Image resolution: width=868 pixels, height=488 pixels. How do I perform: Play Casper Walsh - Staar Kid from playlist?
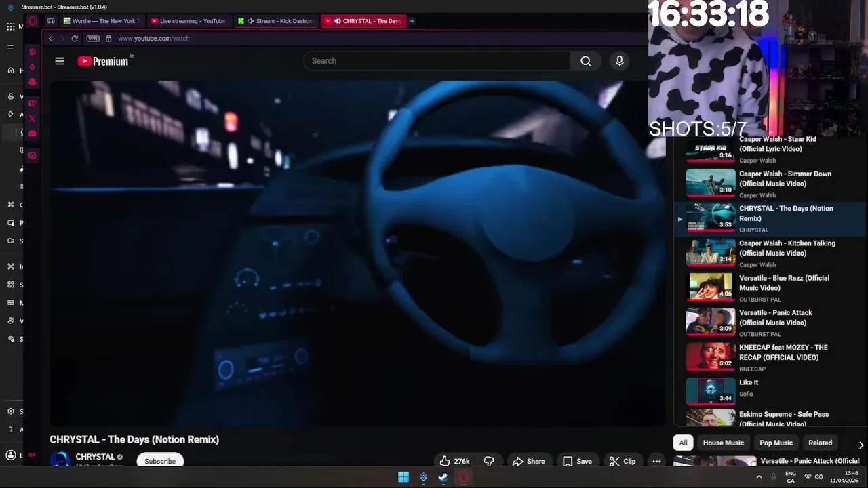click(x=770, y=149)
